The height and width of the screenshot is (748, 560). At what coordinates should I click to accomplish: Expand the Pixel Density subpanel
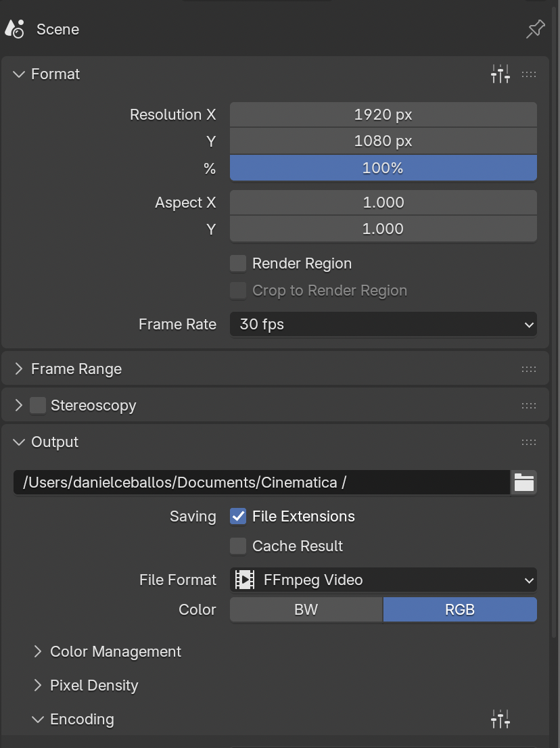coord(93,686)
